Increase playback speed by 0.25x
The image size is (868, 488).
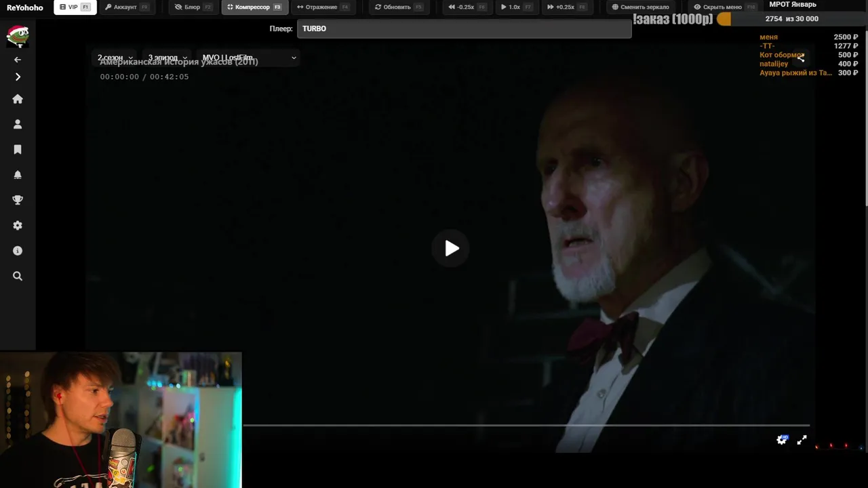point(566,7)
